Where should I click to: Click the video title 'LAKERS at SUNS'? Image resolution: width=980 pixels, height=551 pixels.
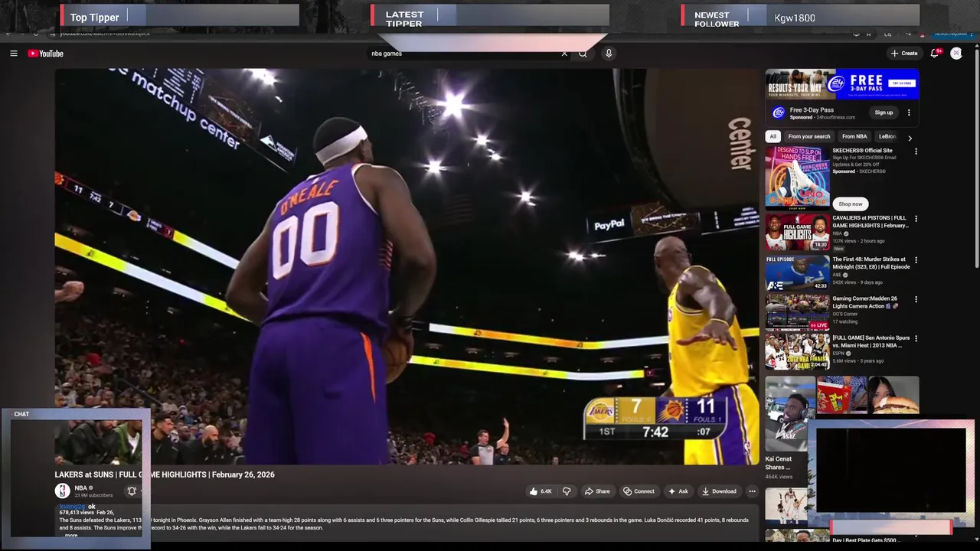point(165,474)
